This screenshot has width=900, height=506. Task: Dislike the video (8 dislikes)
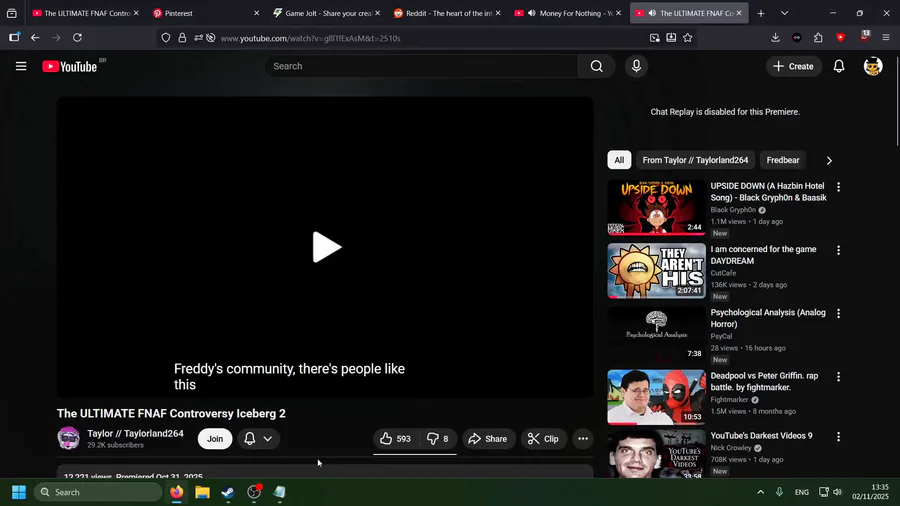click(x=437, y=439)
